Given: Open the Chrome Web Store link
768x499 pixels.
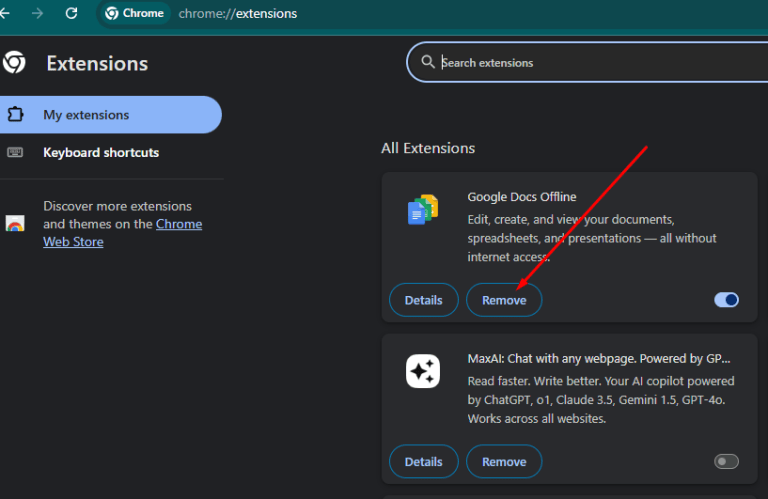Looking at the screenshot, I should point(122,233).
